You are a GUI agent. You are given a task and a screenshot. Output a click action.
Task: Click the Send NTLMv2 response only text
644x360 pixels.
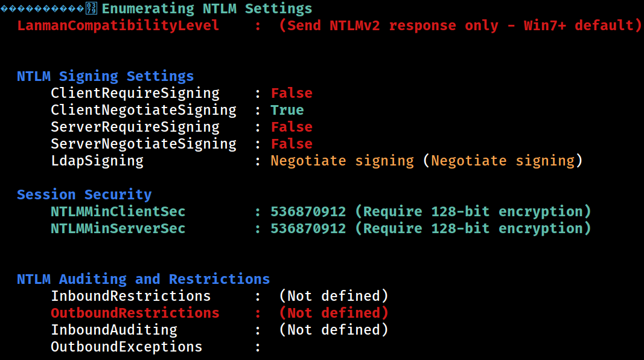click(x=372, y=25)
